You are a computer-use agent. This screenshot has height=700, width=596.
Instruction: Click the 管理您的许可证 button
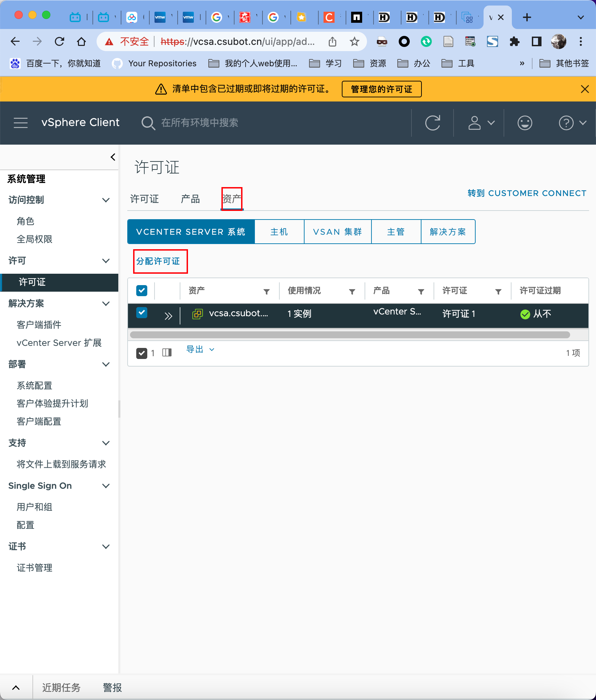(382, 89)
